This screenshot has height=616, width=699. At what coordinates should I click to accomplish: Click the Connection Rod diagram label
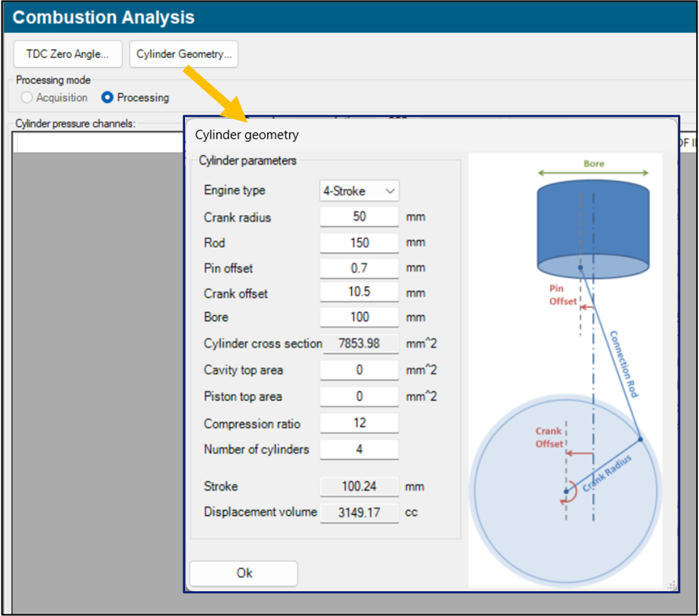pyautogui.click(x=625, y=364)
